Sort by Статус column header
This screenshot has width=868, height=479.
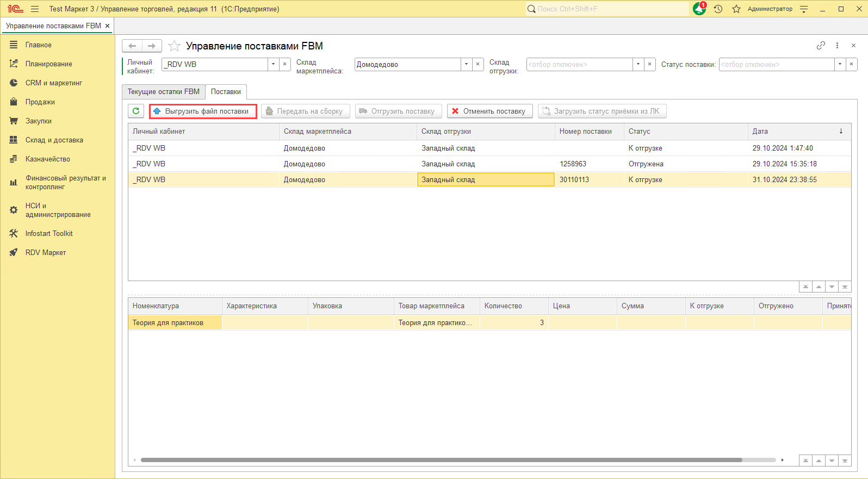click(686, 132)
